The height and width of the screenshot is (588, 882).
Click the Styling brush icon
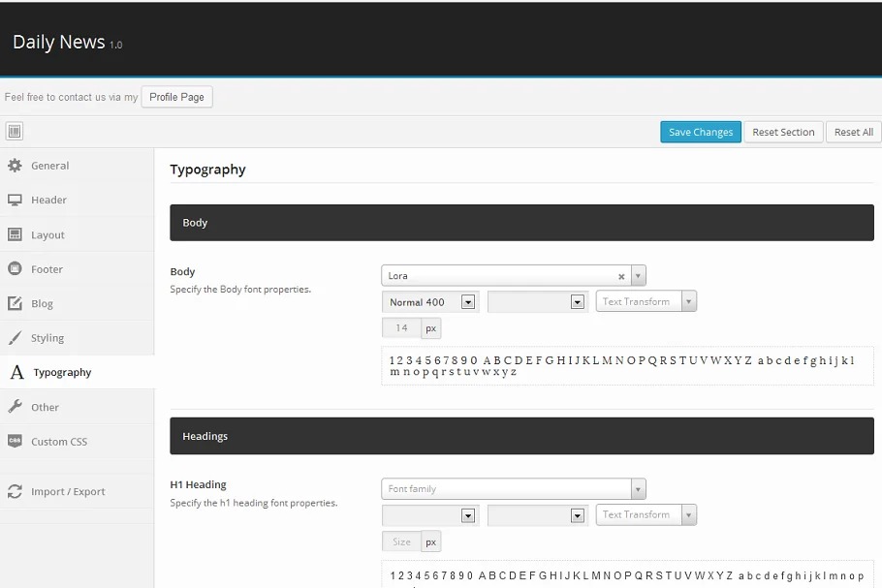(x=15, y=338)
